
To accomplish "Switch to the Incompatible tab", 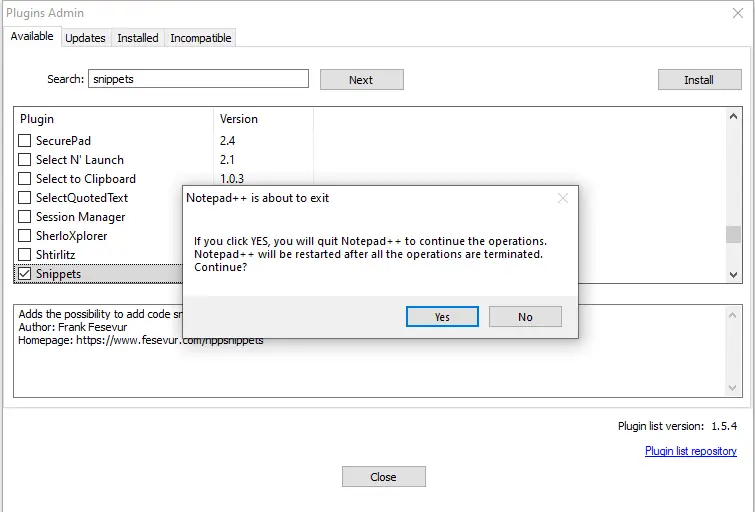I will click(201, 38).
